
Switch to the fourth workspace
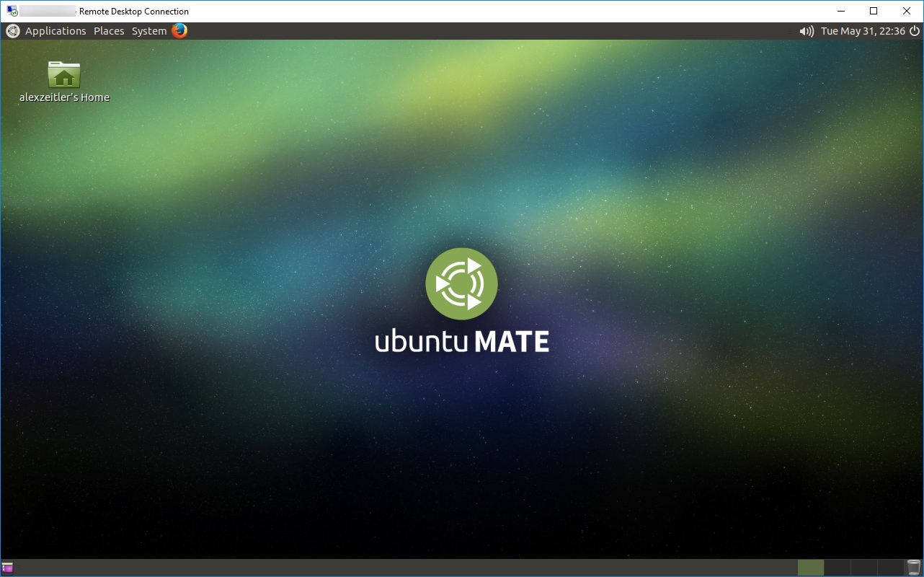point(890,568)
